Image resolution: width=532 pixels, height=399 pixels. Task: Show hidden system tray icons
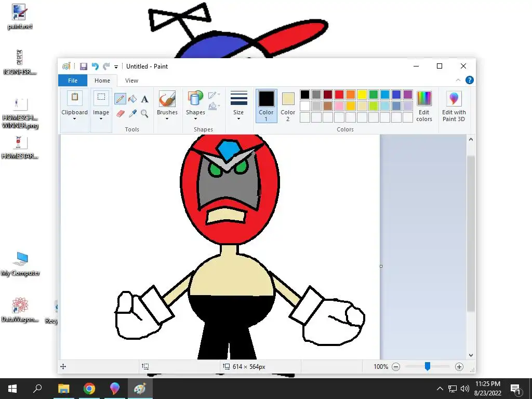pos(440,389)
